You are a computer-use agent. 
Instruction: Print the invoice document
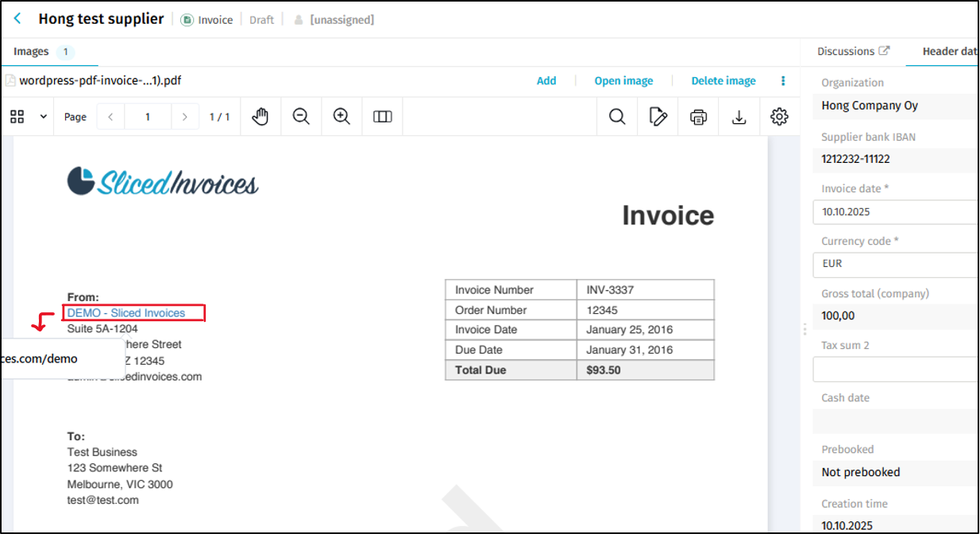(x=698, y=117)
